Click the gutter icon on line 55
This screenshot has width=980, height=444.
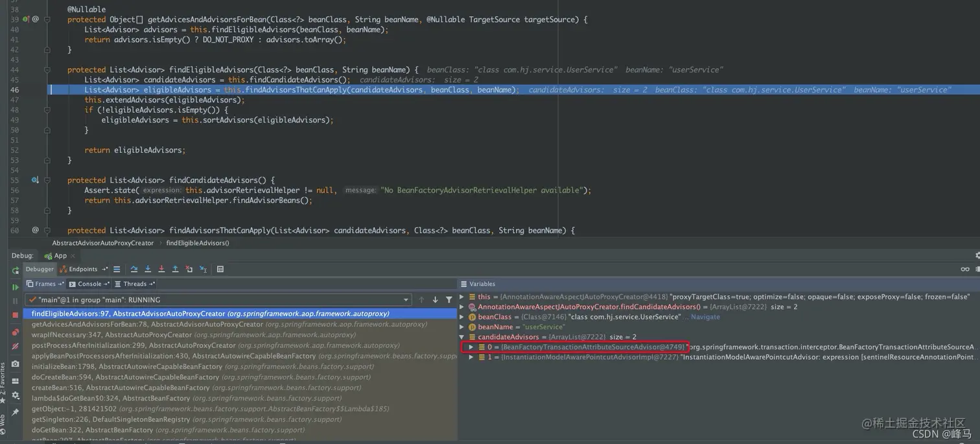tap(35, 180)
